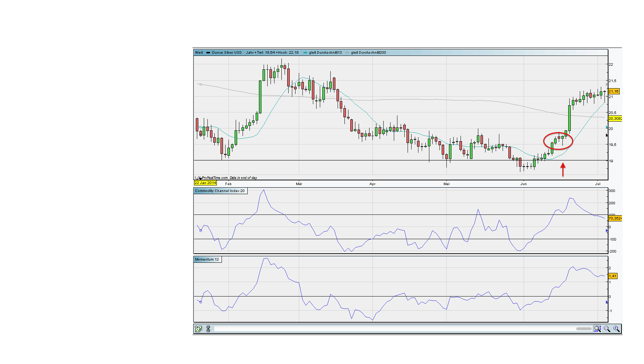Click the 'Jul' label on time axis
This screenshot has width=644, height=364.
point(598,184)
